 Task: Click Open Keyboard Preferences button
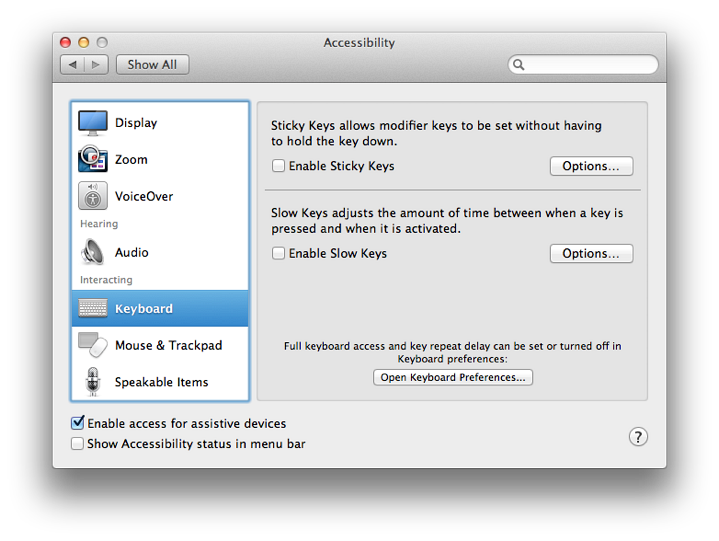click(453, 377)
